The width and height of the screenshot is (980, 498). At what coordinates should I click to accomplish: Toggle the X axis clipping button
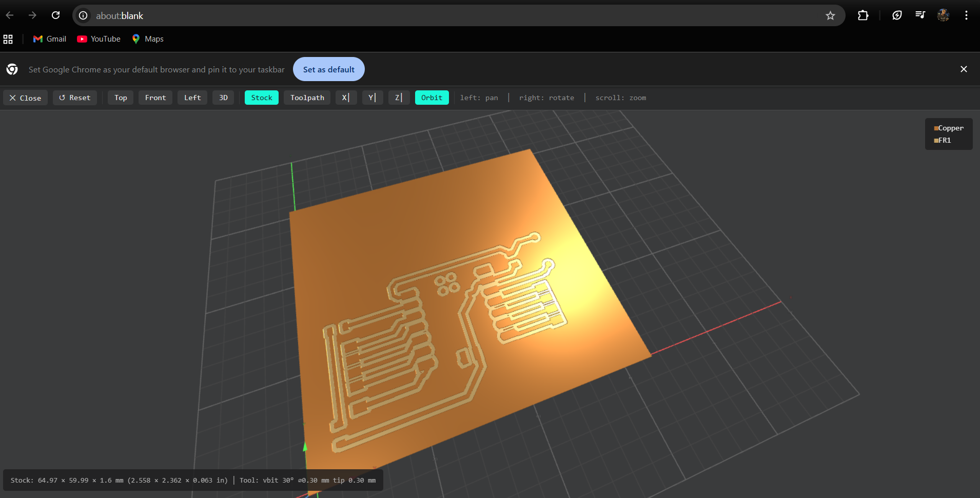[346, 98]
